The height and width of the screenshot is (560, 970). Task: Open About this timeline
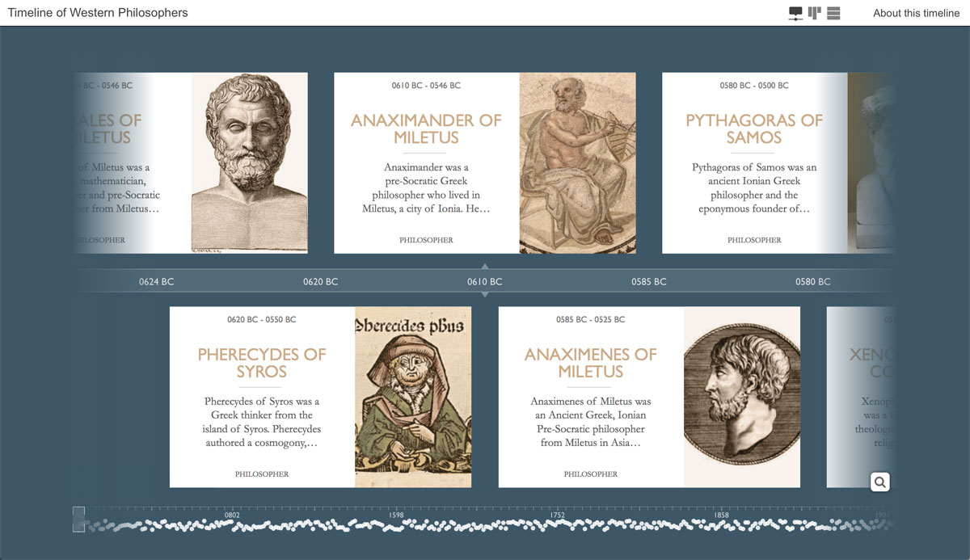click(917, 13)
